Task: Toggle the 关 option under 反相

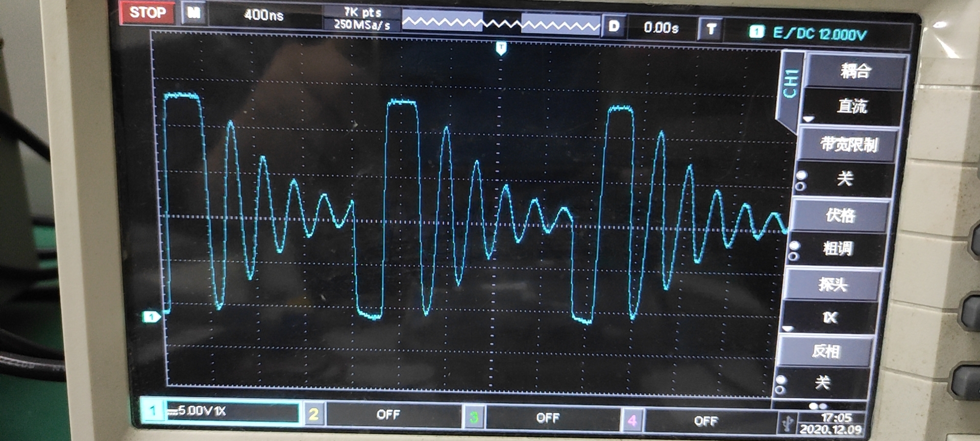Action: point(822,382)
